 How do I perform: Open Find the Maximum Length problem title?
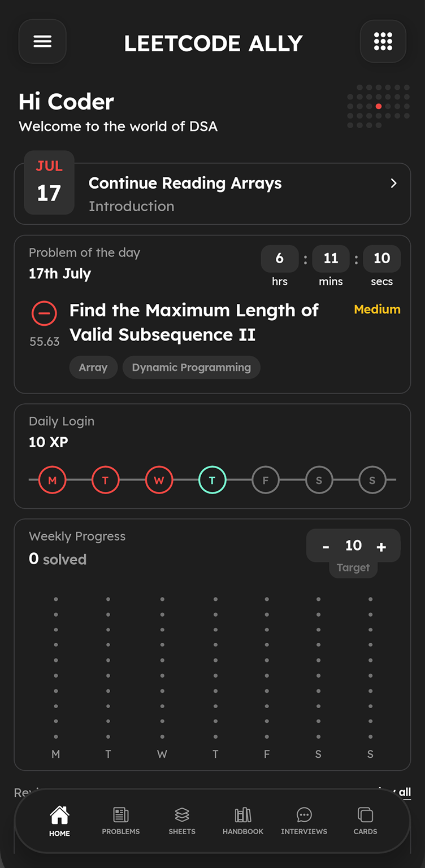coord(193,322)
